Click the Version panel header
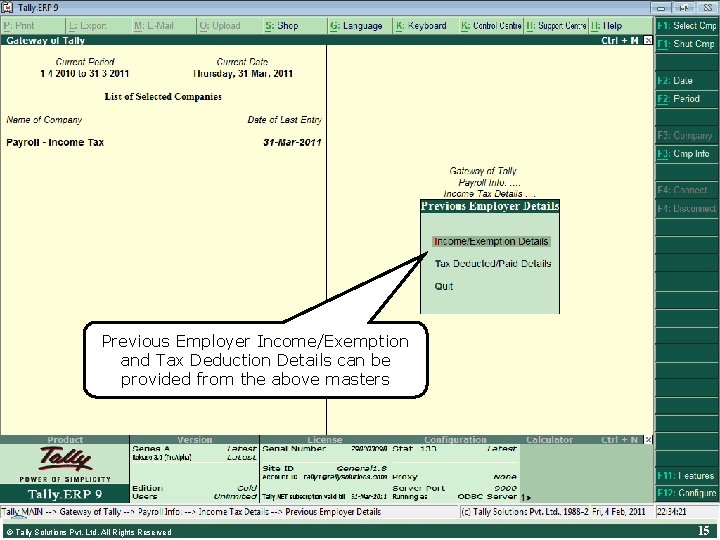Screen dimensions: 720x540 click(195, 440)
